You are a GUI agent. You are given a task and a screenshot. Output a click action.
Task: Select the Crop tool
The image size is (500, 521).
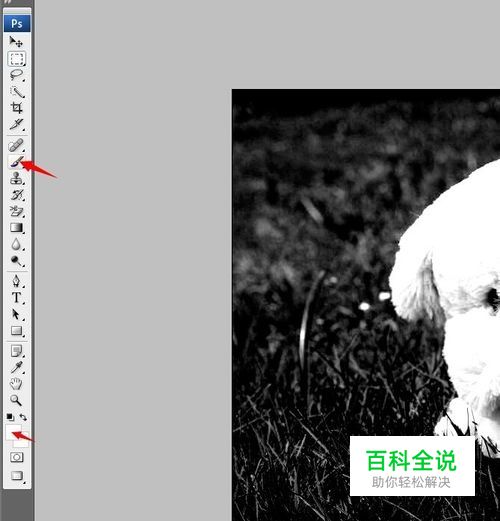pyautogui.click(x=16, y=108)
